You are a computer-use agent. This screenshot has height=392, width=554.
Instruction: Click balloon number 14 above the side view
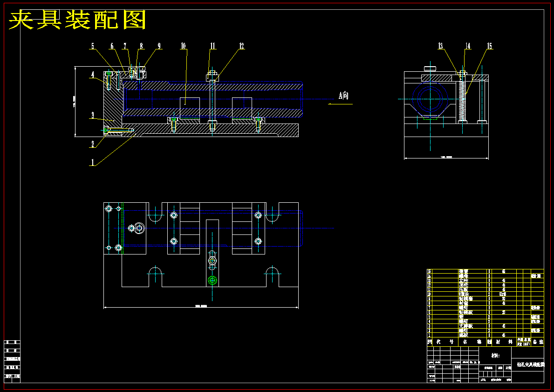(468, 46)
